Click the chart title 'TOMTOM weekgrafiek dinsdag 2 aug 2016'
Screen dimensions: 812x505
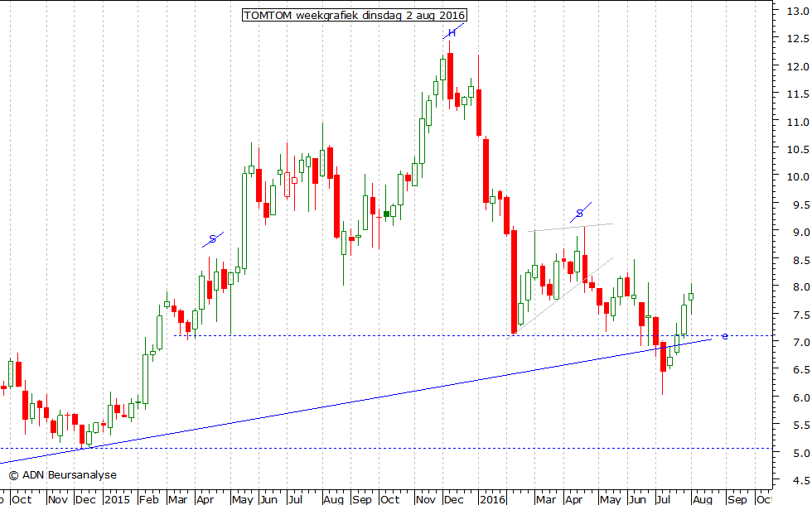(355, 15)
